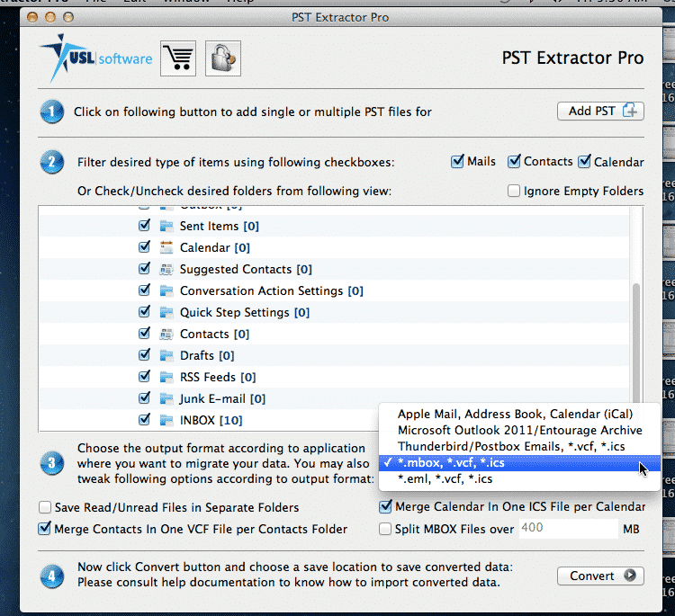Viewport: 675px width, 616px height.
Task: Click the Calendar folder icon in list
Action: [166, 248]
